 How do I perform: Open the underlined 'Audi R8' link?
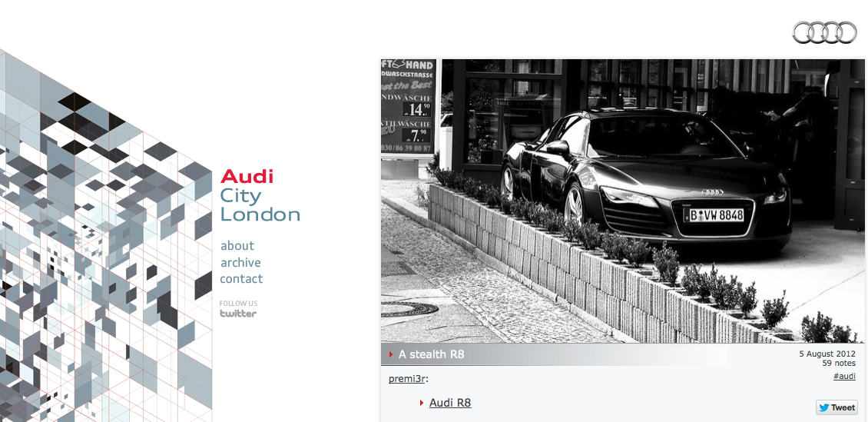point(450,403)
